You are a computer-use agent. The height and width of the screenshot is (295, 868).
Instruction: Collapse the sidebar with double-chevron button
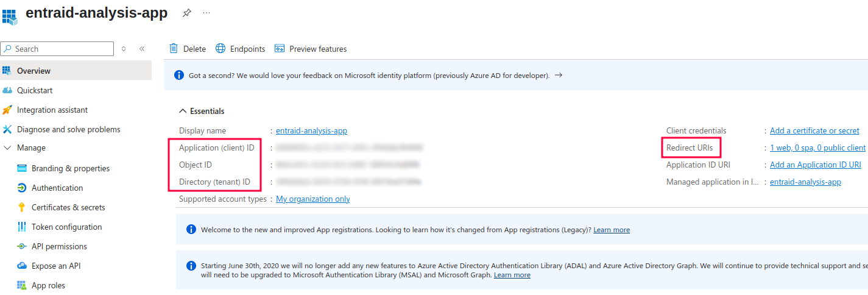click(x=142, y=49)
